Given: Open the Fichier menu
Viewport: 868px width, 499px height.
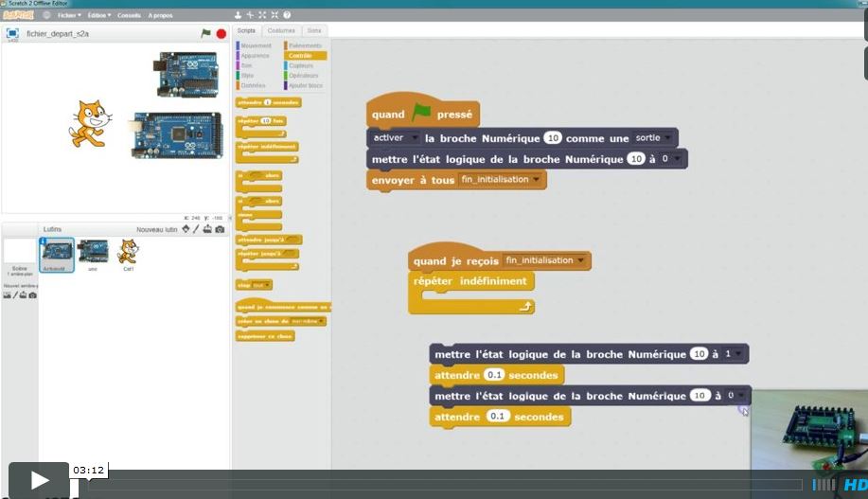Looking at the screenshot, I should 69,15.
